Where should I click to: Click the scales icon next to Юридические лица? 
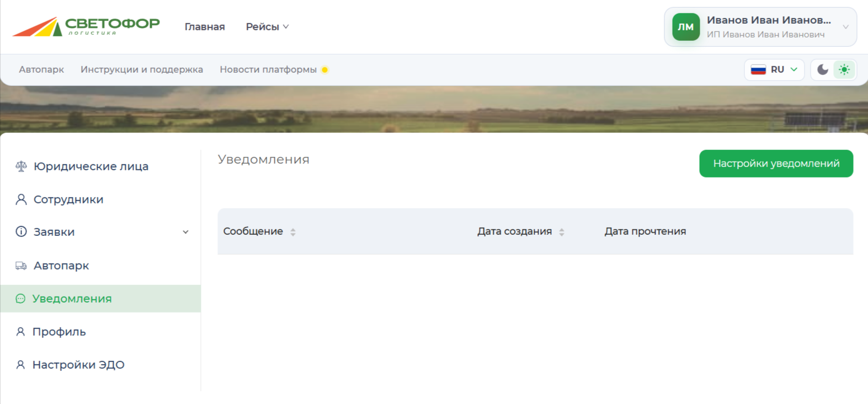click(x=21, y=166)
